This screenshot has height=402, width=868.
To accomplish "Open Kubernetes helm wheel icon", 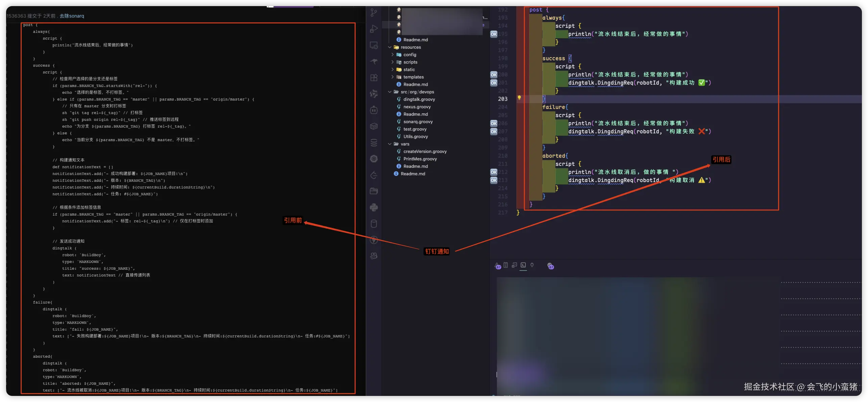I will pos(373,159).
